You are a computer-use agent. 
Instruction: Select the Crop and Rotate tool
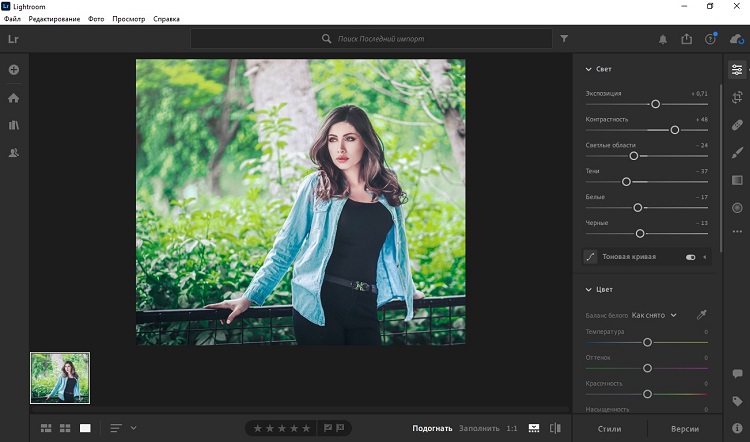737,97
